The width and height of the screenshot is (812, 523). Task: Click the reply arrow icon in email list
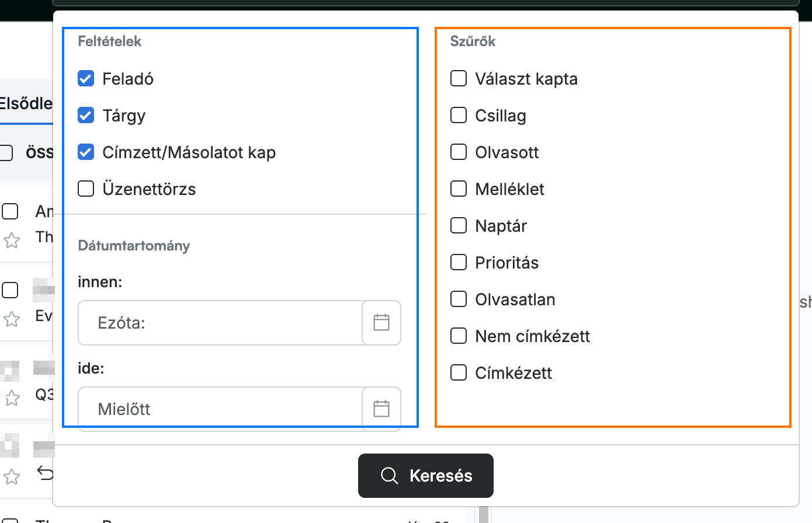pos(45,472)
